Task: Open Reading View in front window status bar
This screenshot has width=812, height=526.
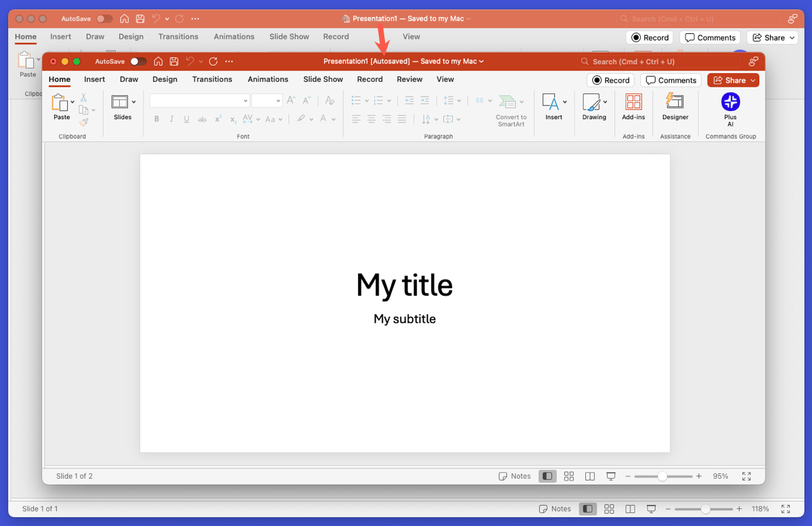Action: coord(590,477)
